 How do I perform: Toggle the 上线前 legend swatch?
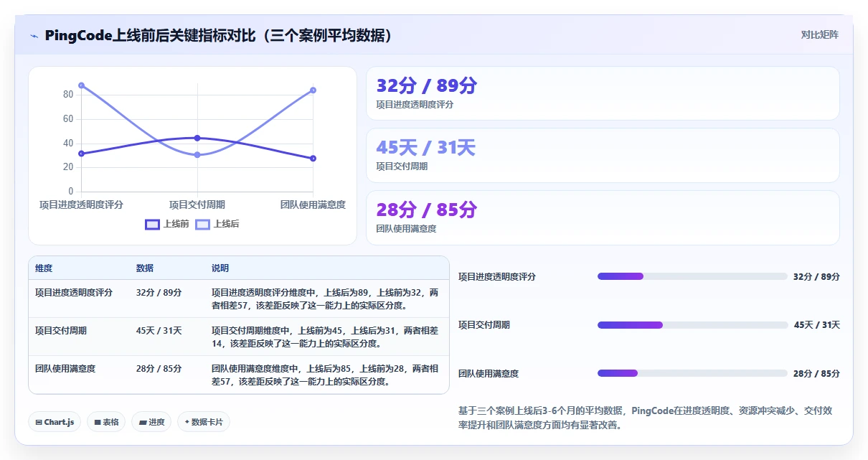[152, 224]
